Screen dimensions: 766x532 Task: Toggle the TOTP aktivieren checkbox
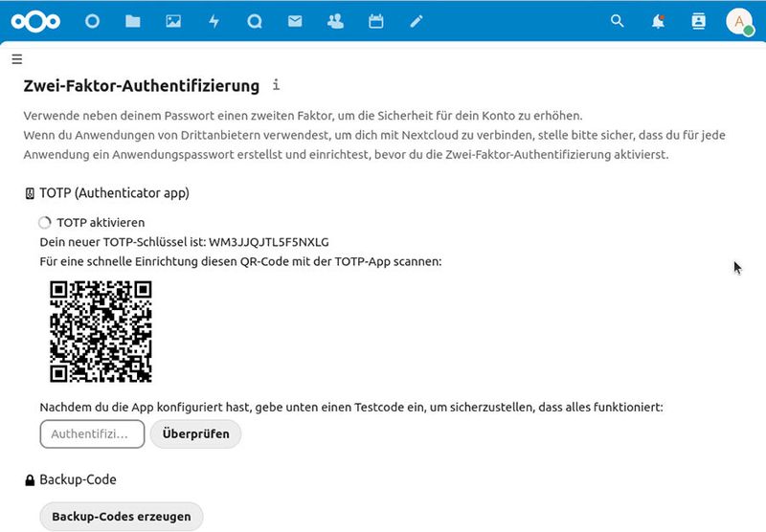click(x=45, y=223)
